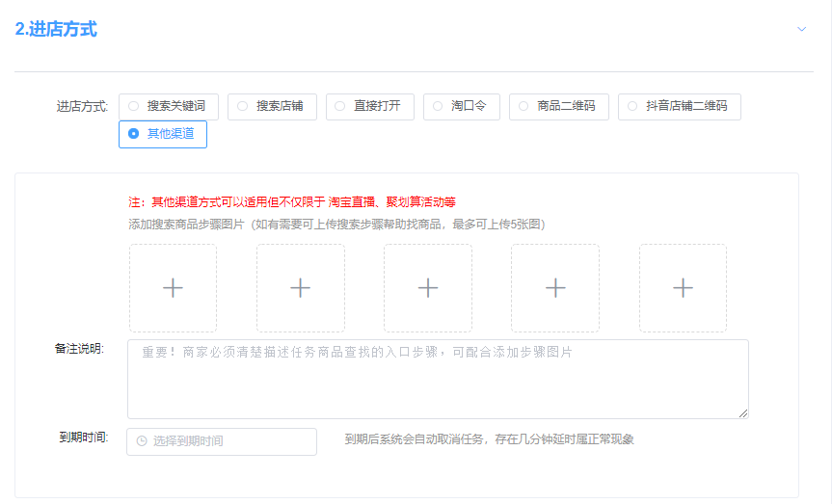The image size is (832, 504).
Task: Click the 2.进店方式 section heading
Action: click(56, 29)
